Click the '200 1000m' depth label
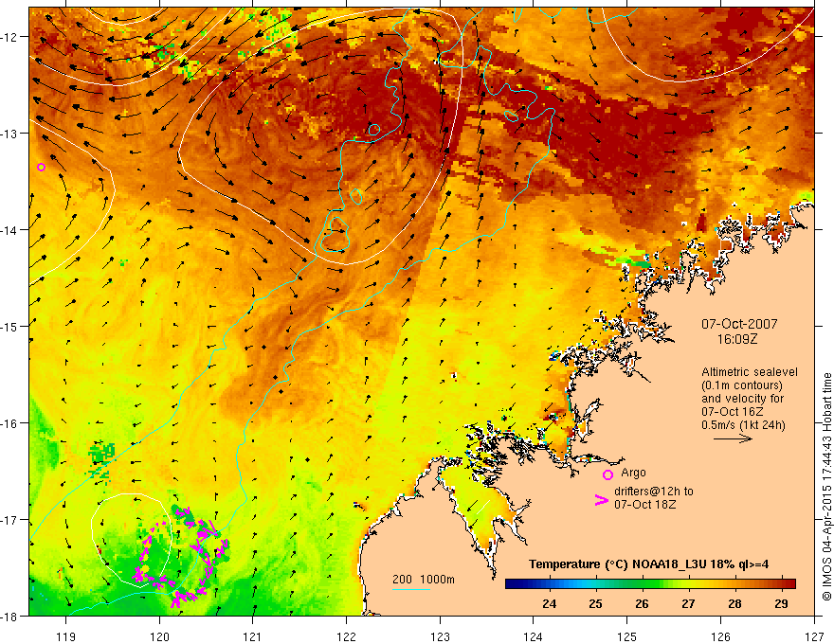 (x=424, y=580)
